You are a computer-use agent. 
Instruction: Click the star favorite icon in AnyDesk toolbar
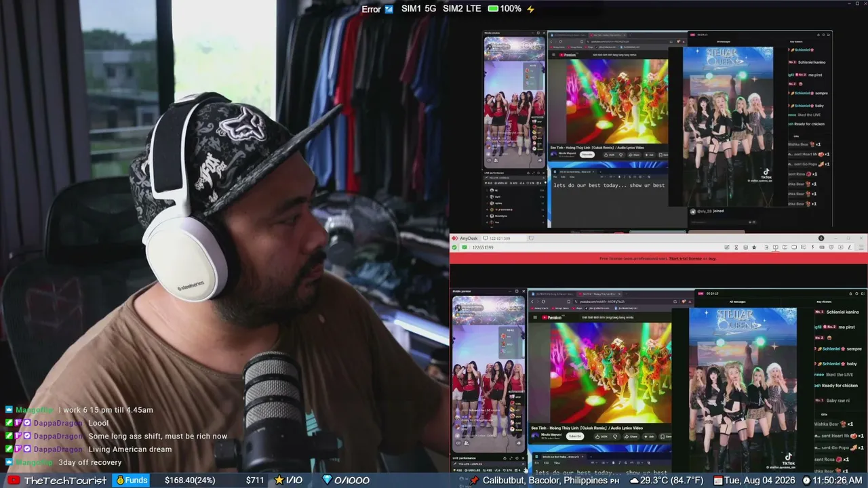754,247
